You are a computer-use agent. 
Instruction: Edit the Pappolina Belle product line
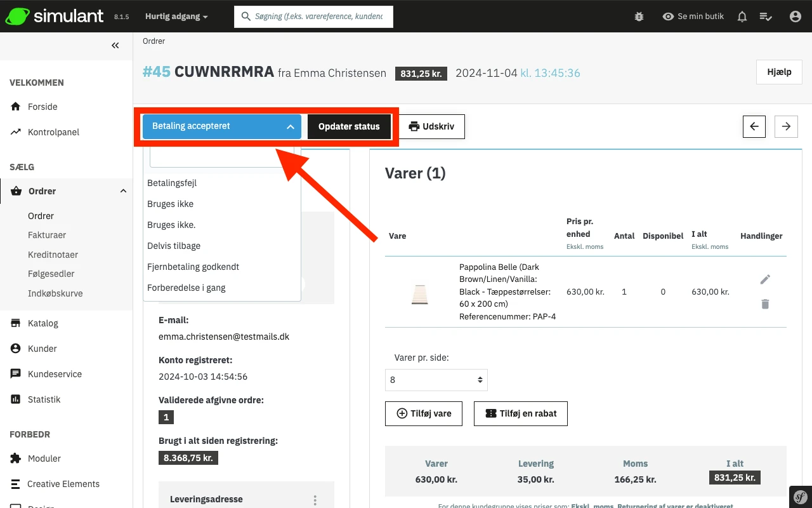[x=765, y=279]
